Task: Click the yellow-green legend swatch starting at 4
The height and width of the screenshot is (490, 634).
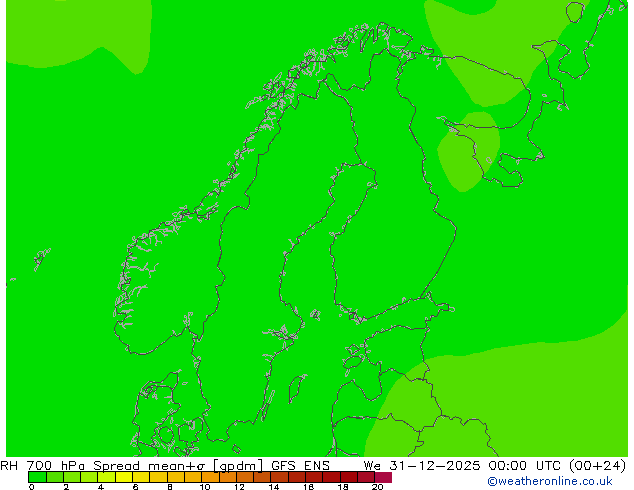Action: point(106,477)
